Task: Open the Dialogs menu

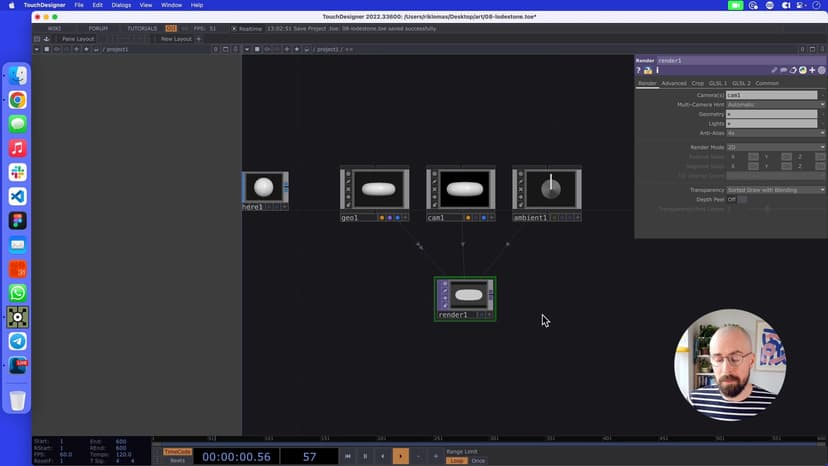Action: click(121, 5)
